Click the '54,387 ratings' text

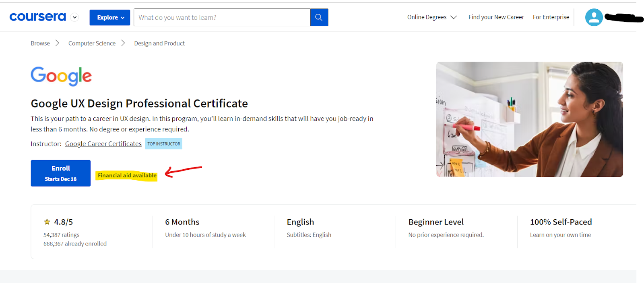tap(62, 235)
